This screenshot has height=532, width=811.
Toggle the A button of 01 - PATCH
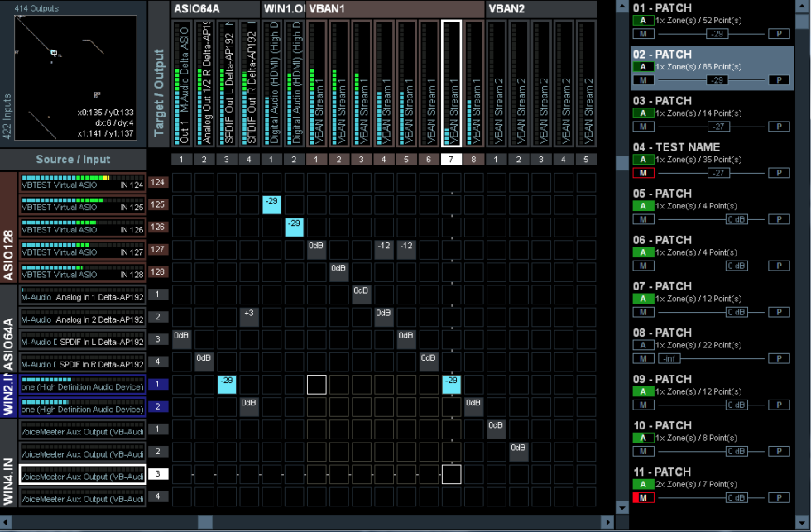pyautogui.click(x=643, y=21)
